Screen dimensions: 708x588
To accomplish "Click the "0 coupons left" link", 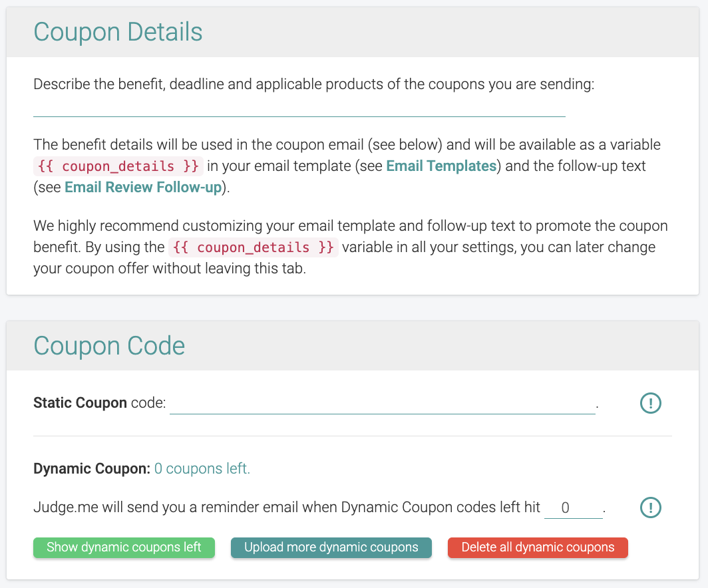I will coord(202,469).
